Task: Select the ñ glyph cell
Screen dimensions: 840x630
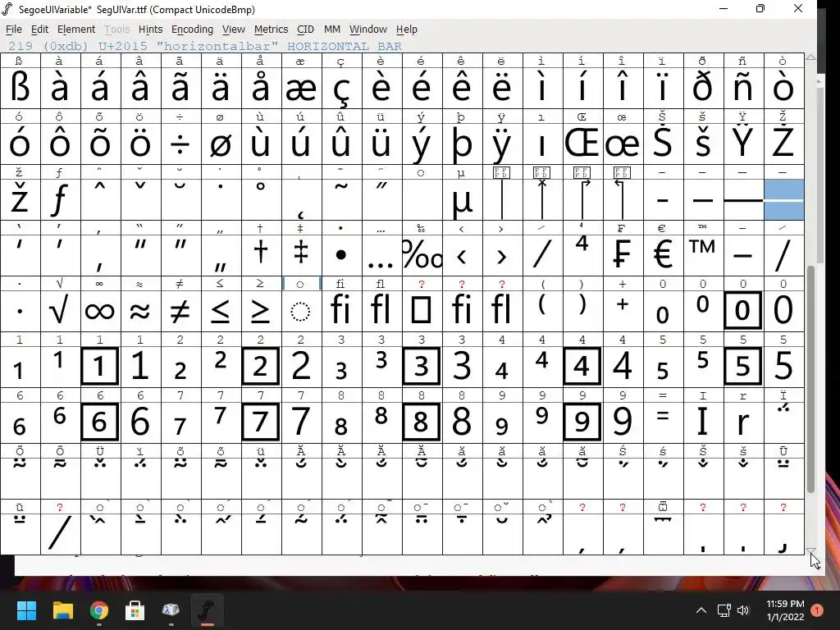Action: click(743, 87)
